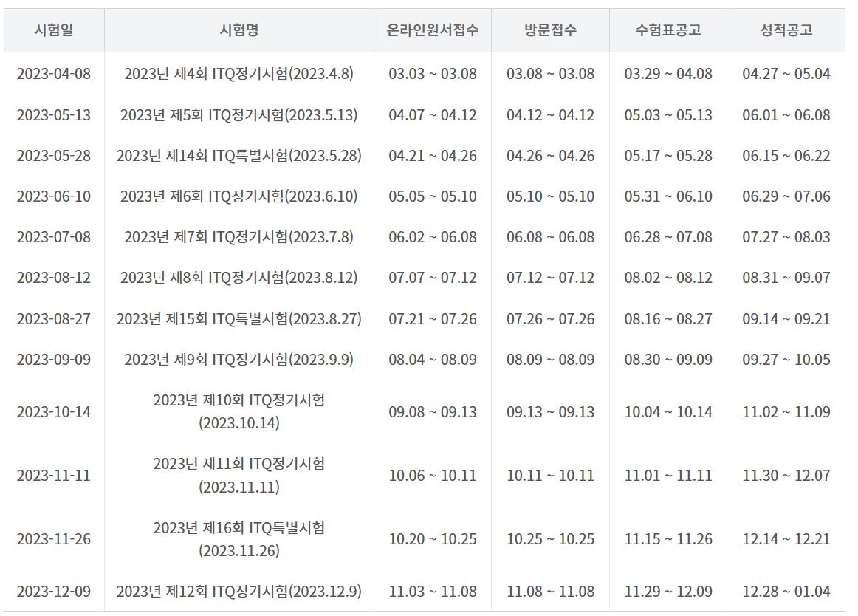Click admission ticket period 05.17 ~ 05.28
This screenshot has width=858, height=616.
click(668, 156)
